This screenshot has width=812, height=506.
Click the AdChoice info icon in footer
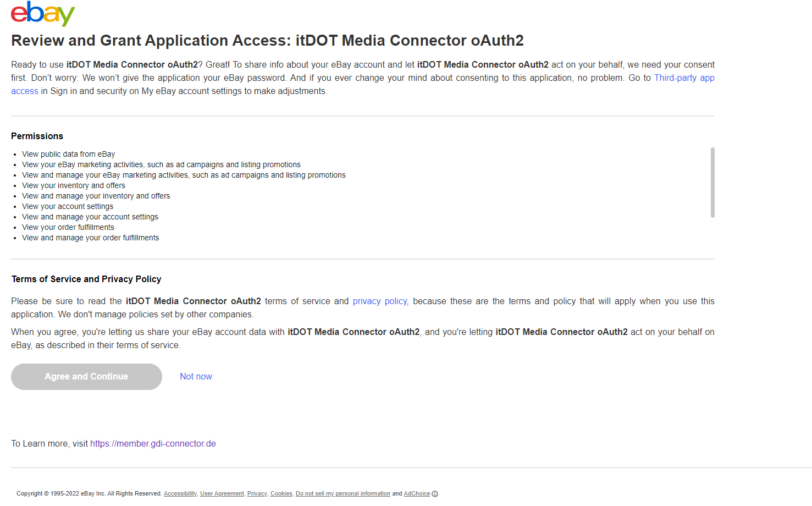pos(435,494)
